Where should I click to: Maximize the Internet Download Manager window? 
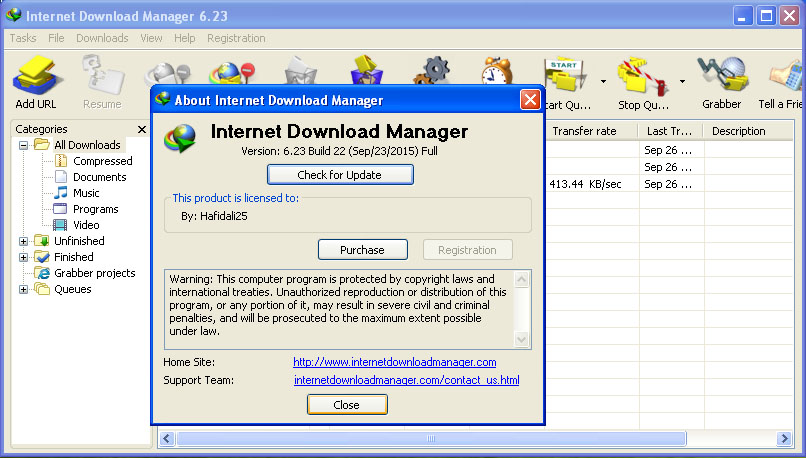[766, 16]
